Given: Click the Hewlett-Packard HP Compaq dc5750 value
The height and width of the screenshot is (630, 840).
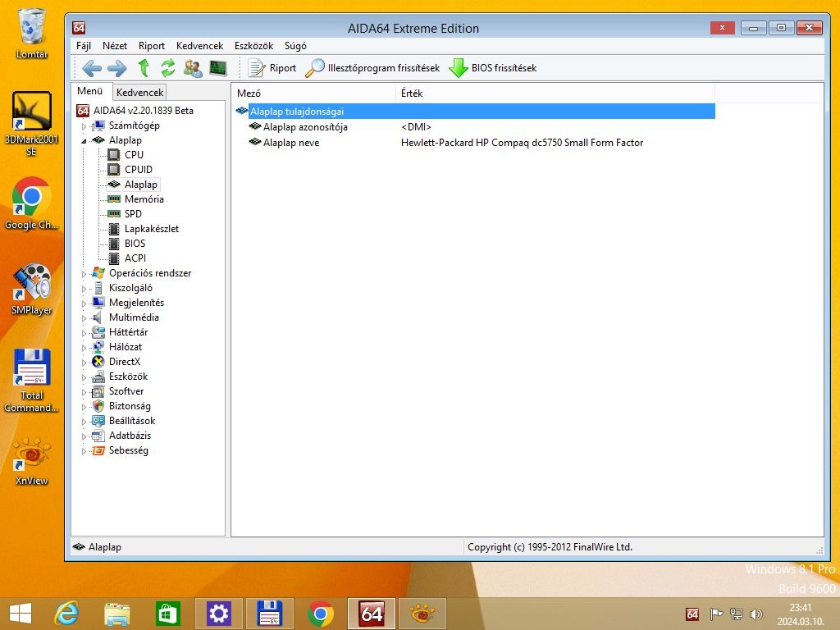Looking at the screenshot, I should [x=522, y=143].
